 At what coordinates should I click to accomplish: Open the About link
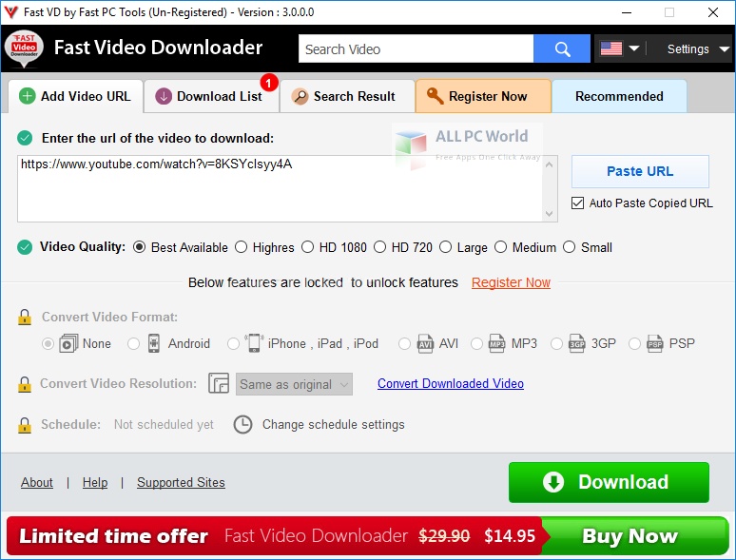(x=37, y=482)
